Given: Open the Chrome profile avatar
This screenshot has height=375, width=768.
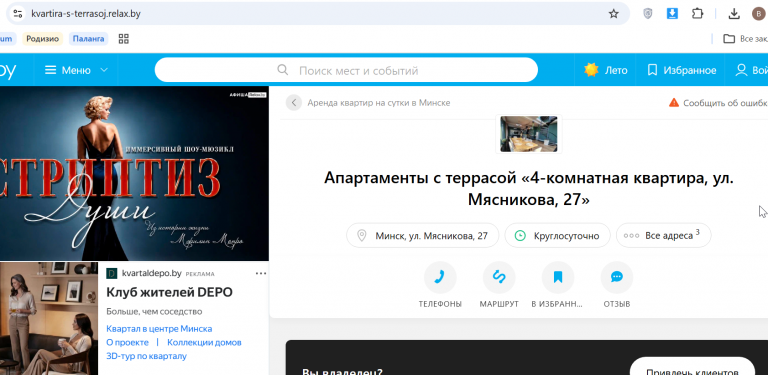Looking at the screenshot, I should tap(759, 14).
